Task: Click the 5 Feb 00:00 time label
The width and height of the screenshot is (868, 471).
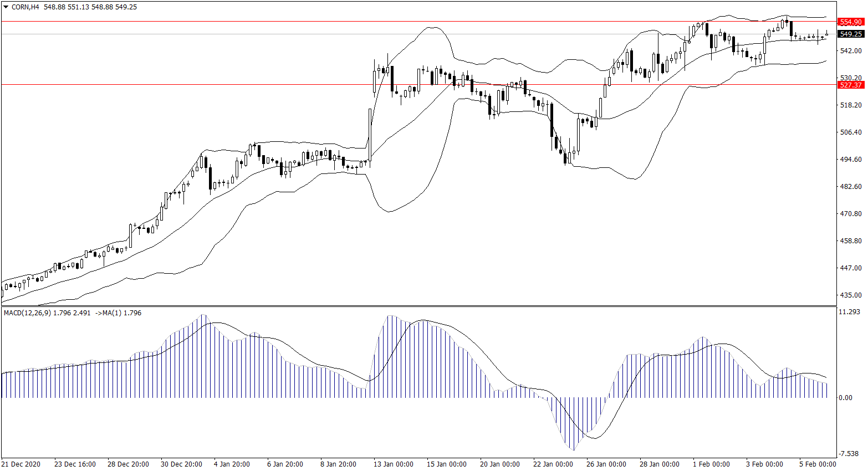Action: [818, 464]
